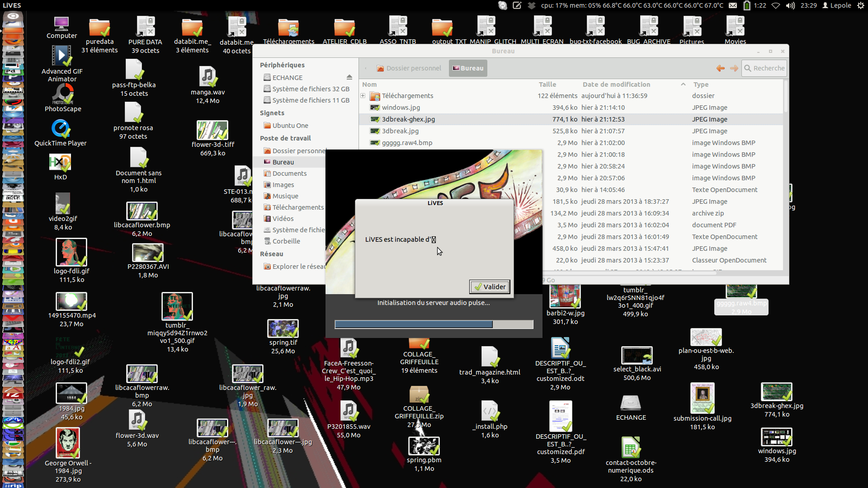868x488 pixels.
Task: Open Corbeille in the sidebar
Action: [286, 241]
